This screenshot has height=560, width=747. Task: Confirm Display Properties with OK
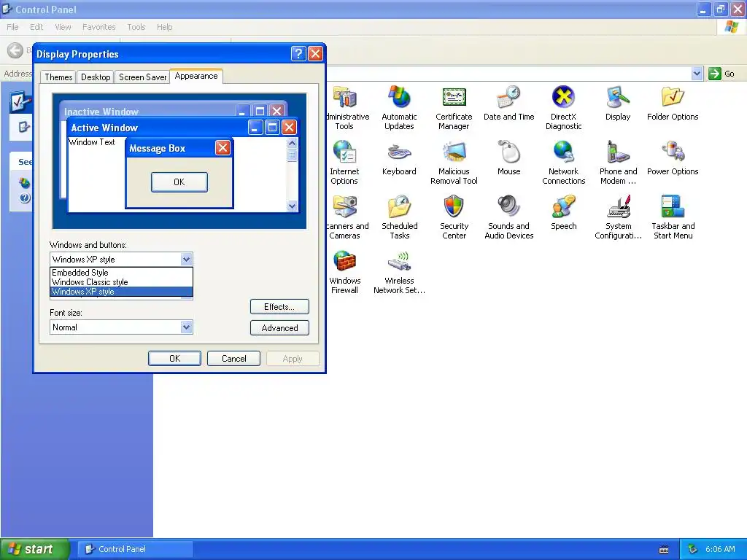click(x=174, y=359)
